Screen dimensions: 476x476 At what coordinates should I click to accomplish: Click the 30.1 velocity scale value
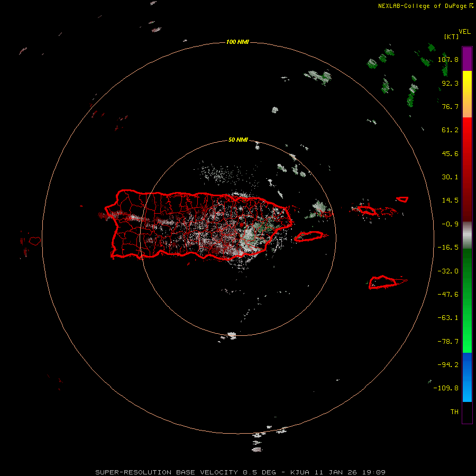pos(450,177)
